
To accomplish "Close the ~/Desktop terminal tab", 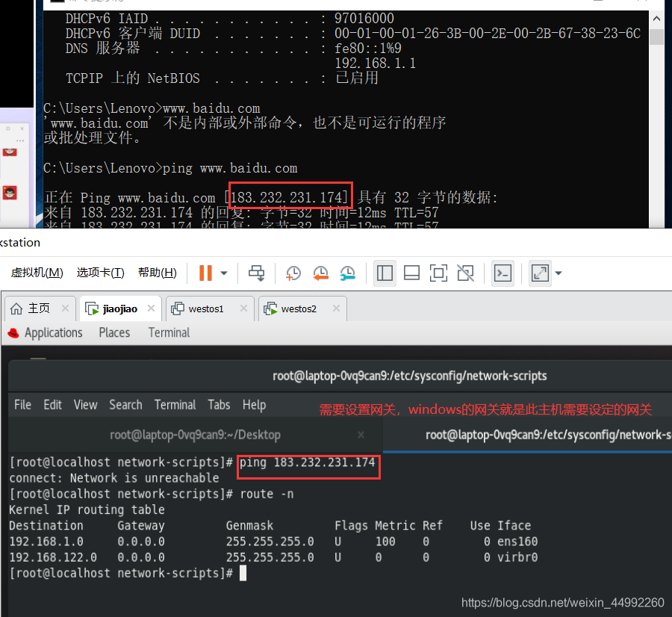I will pyautogui.click(x=361, y=435).
